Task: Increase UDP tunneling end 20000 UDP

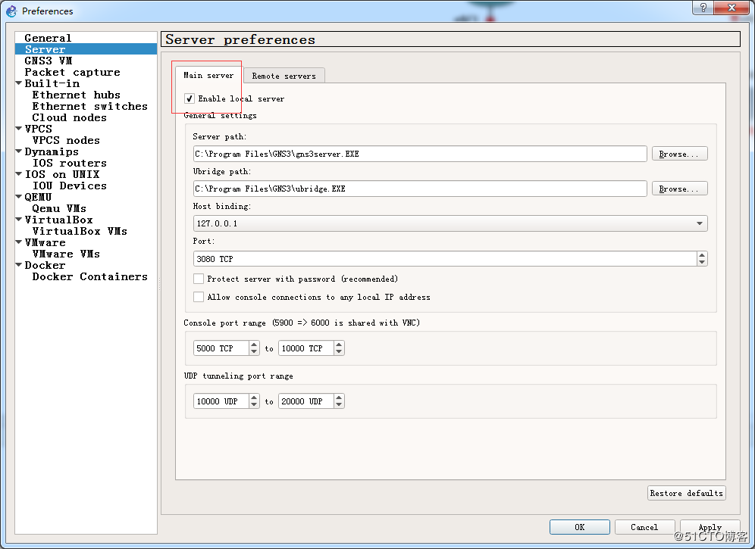Action: point(339,397)
